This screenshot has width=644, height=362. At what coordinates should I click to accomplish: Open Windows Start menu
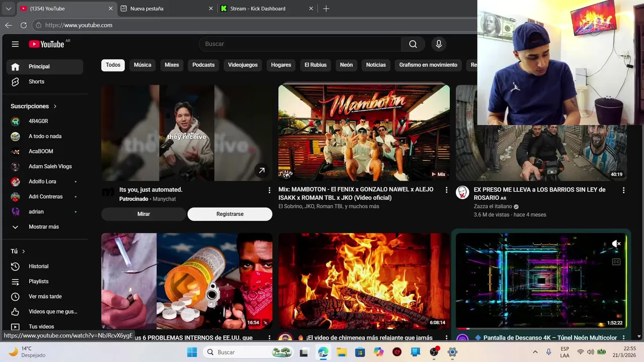pyautogui.click(x=192, y=352)
